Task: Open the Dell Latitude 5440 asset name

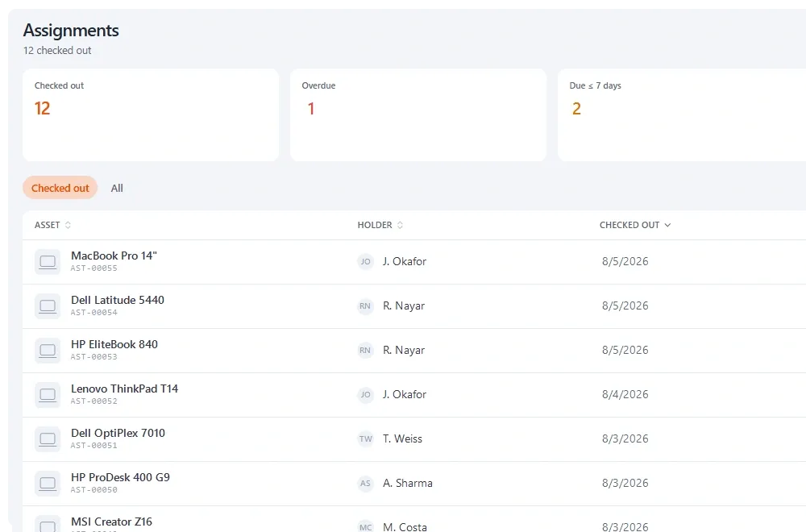Action: pos(117,300)
